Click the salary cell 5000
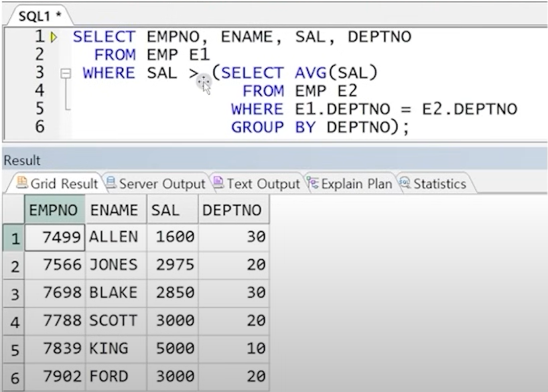 coord(173,350)
